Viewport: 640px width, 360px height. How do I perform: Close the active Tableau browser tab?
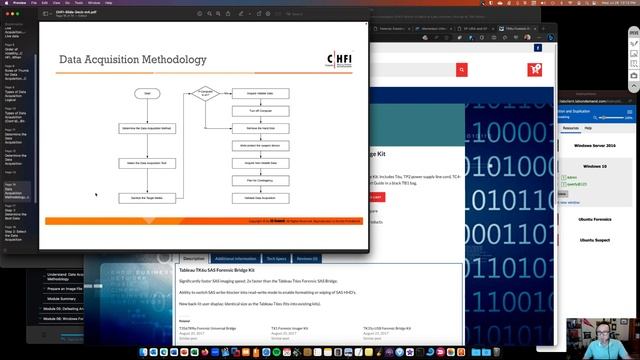point(536,29)
